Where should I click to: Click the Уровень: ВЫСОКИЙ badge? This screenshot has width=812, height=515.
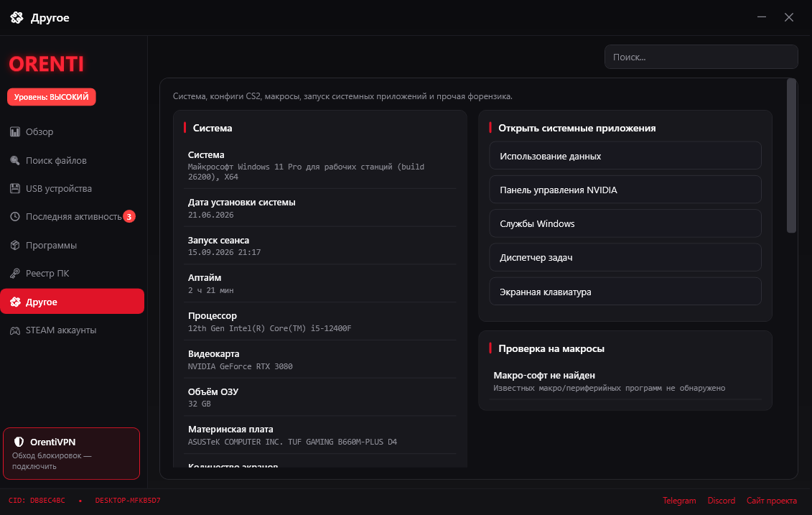click(x=51, y=97)
